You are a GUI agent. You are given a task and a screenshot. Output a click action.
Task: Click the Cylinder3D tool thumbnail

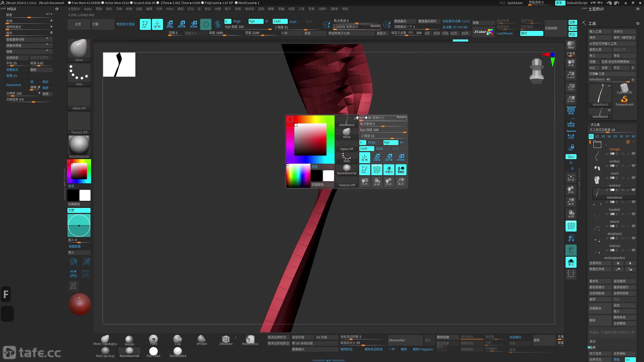coord(624,89)
